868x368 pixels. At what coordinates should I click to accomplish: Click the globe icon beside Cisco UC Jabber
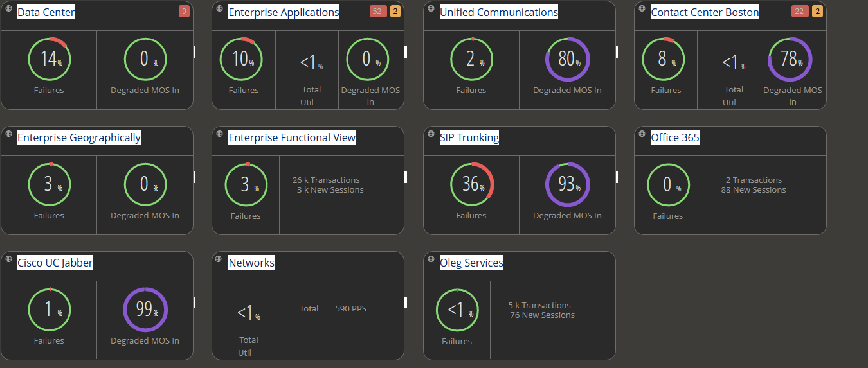[9, 259]
